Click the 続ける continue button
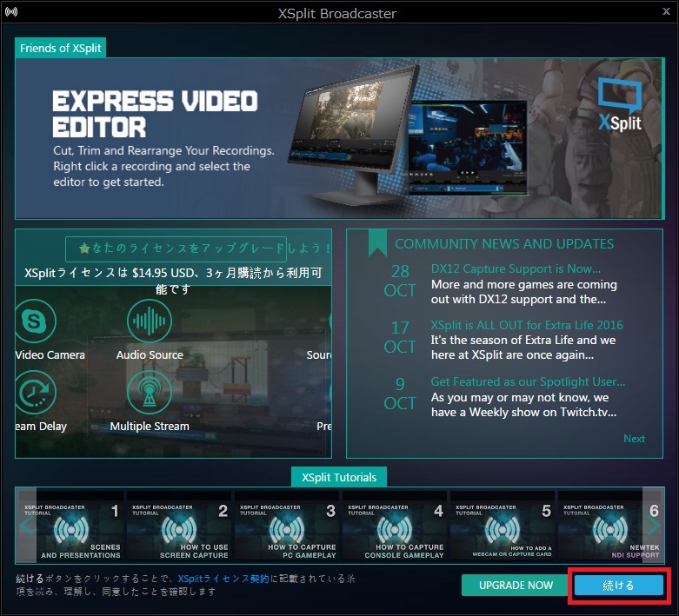 (x=619, y=586)
